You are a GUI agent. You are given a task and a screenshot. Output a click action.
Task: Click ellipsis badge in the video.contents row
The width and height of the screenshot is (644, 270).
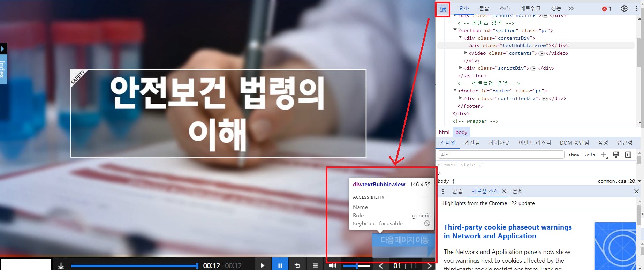coord(541,53)
